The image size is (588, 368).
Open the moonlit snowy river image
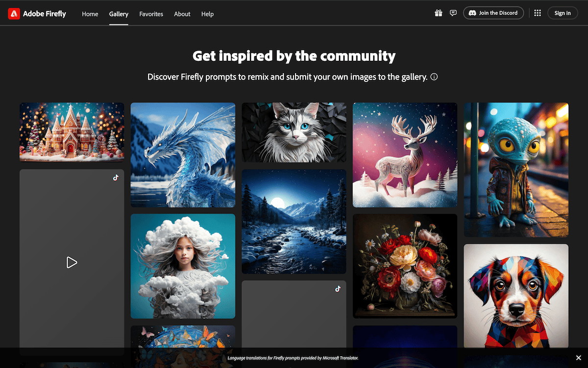(294, 222)
